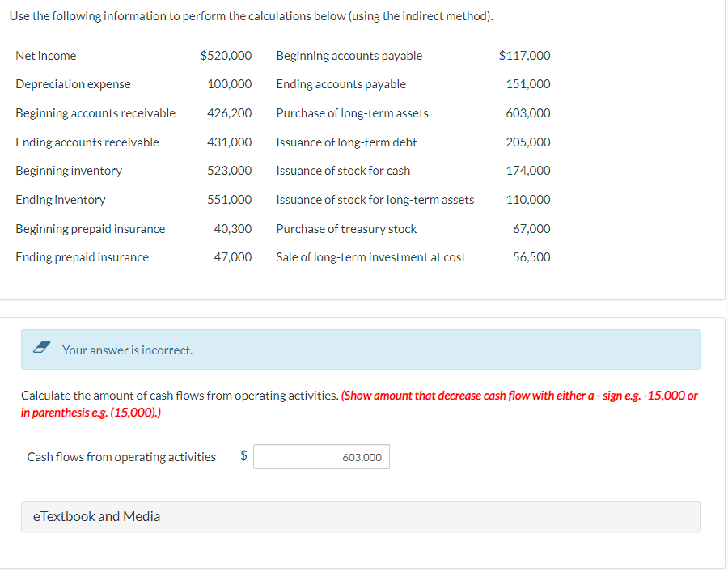
Task: Click the Cash flows from operating activities label
Action: (121, 456)
